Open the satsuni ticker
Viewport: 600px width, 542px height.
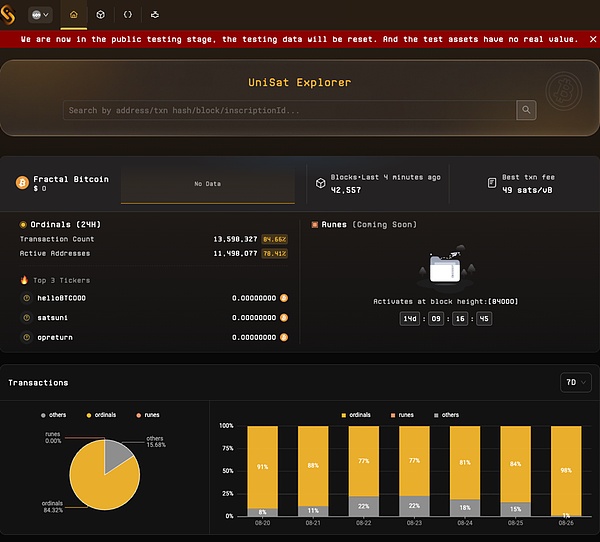pos(54,317)
